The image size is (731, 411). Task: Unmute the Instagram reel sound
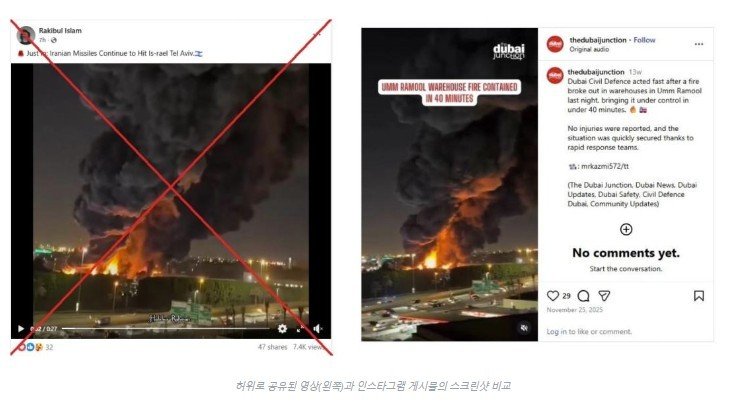tap(524, 328)
